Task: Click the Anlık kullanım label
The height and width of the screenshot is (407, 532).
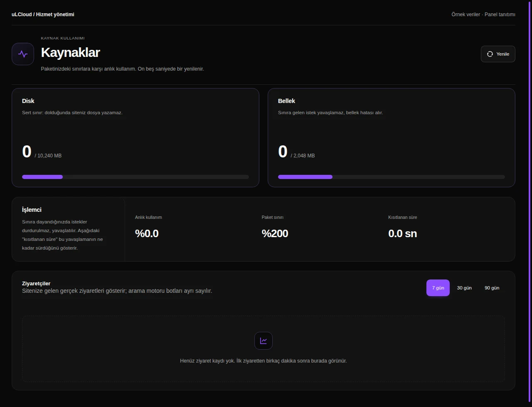Action: point(148,217)
